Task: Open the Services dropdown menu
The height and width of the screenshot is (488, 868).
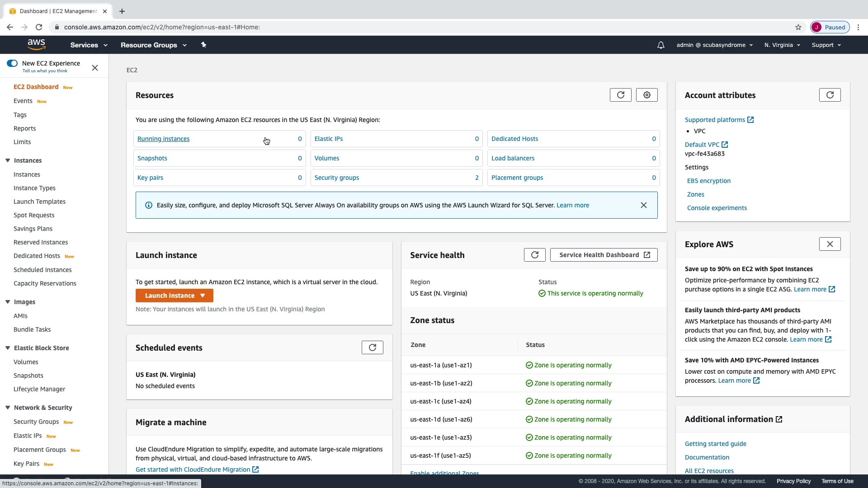Action: point(89,45)
